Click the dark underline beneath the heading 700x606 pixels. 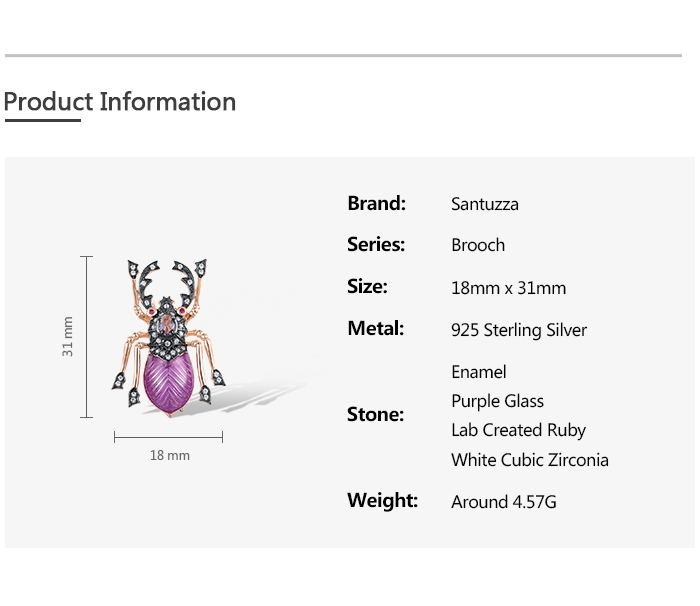click(42, 121)
